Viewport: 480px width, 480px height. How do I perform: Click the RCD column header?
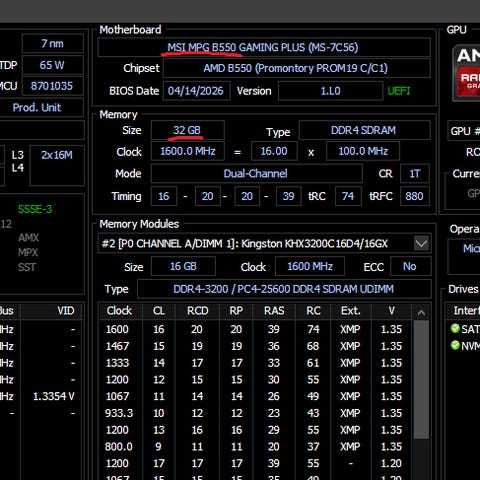tap(197, 311)
